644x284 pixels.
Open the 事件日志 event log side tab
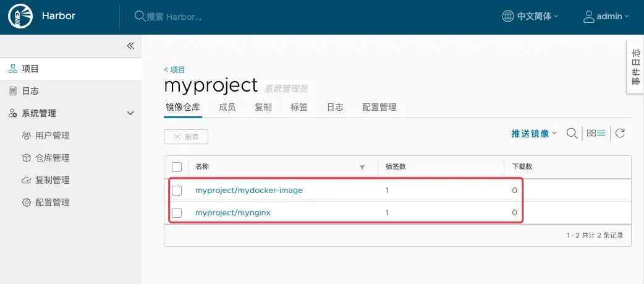coord(635,67)
